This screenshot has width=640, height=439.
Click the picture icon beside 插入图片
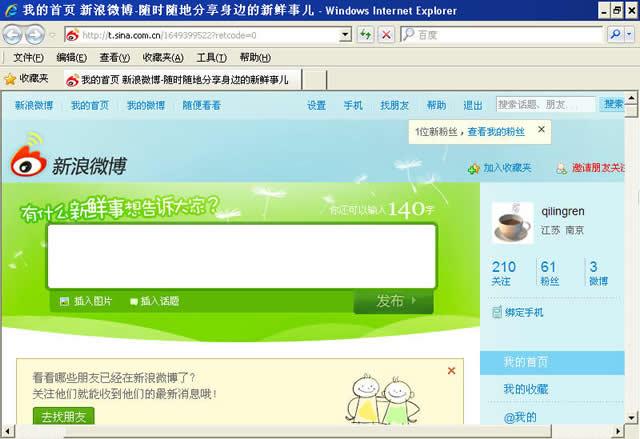click(64, 302)
